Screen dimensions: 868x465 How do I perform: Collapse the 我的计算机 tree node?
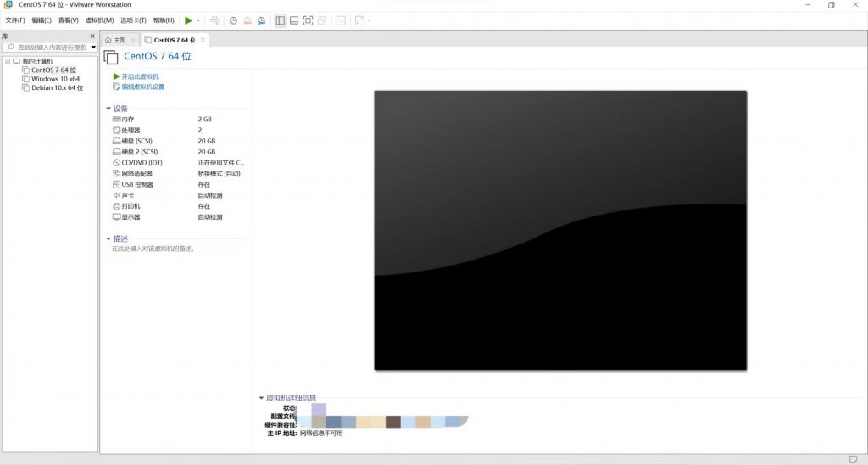(x=8, y=62)
